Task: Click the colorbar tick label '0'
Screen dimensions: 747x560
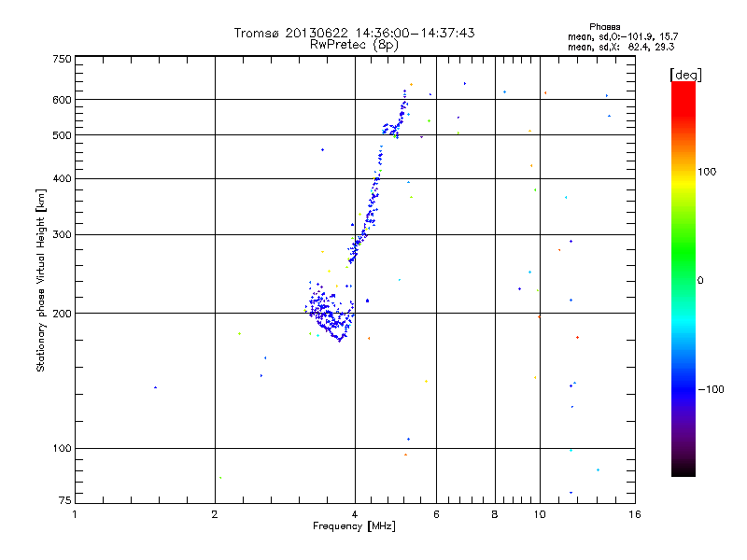Action: [x=699, y=281]
